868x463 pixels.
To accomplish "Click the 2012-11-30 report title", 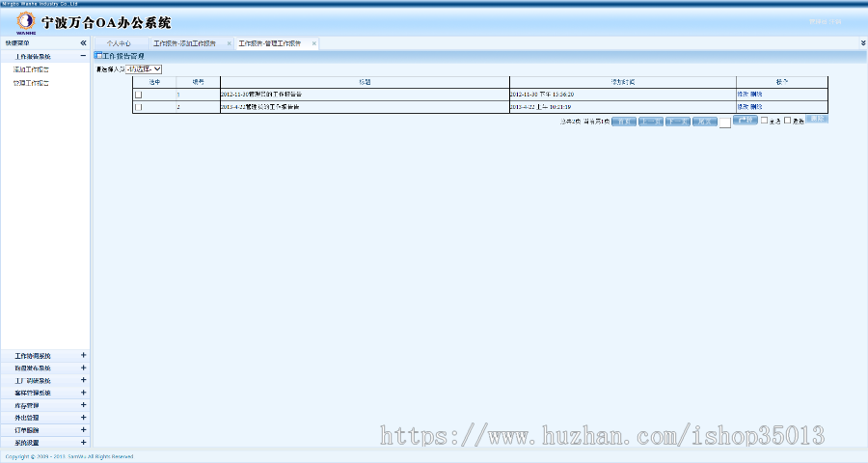I will (261, 95).
